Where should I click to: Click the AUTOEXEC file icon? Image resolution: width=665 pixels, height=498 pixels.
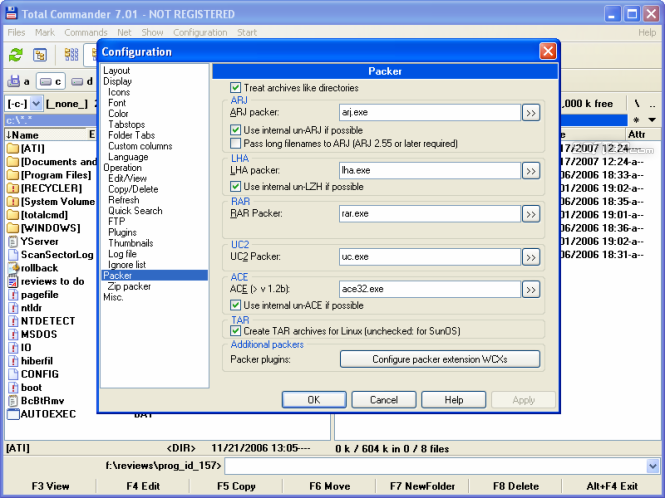pyautogui.click(x=13, y=414)
